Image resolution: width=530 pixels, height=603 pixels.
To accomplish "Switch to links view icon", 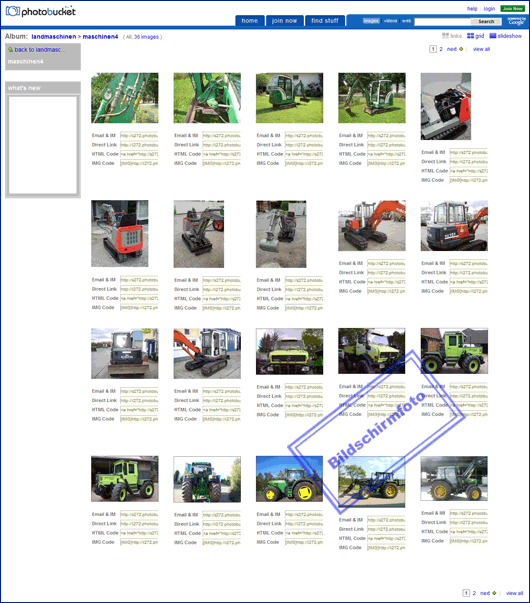I will [x=445, y=36].
